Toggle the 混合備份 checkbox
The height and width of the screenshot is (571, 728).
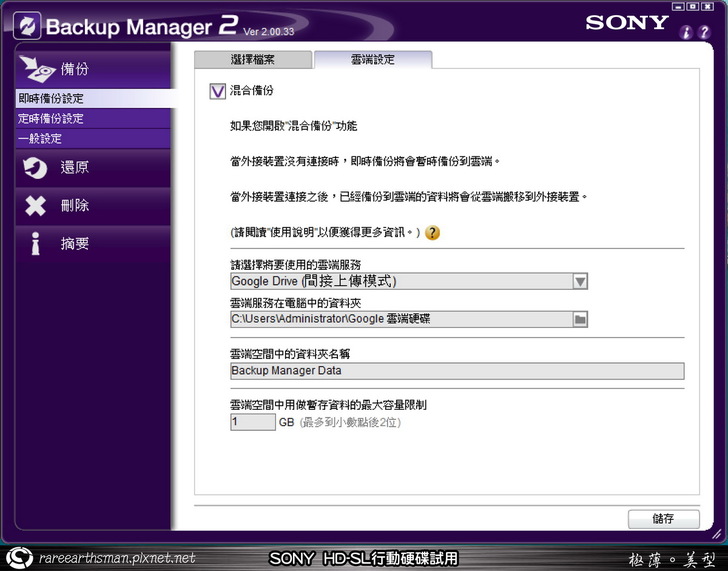click(218, 92)
